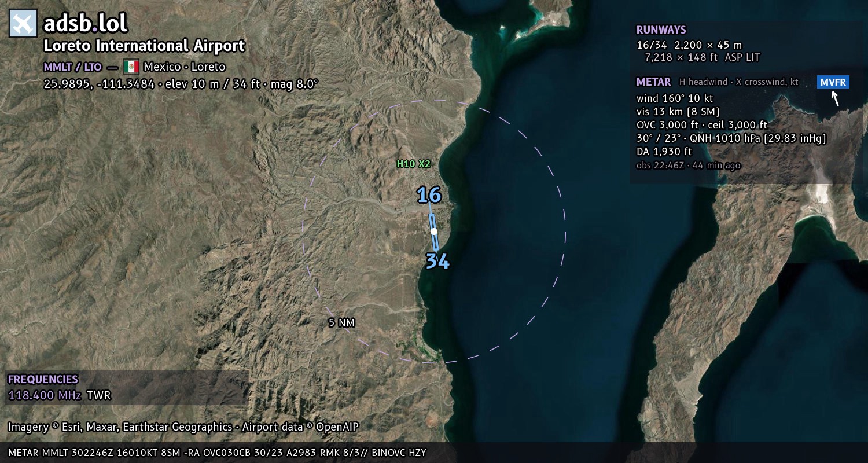868x463 pixels.
Task: Click the white airport reference point dot
Action: pos(433,231)
